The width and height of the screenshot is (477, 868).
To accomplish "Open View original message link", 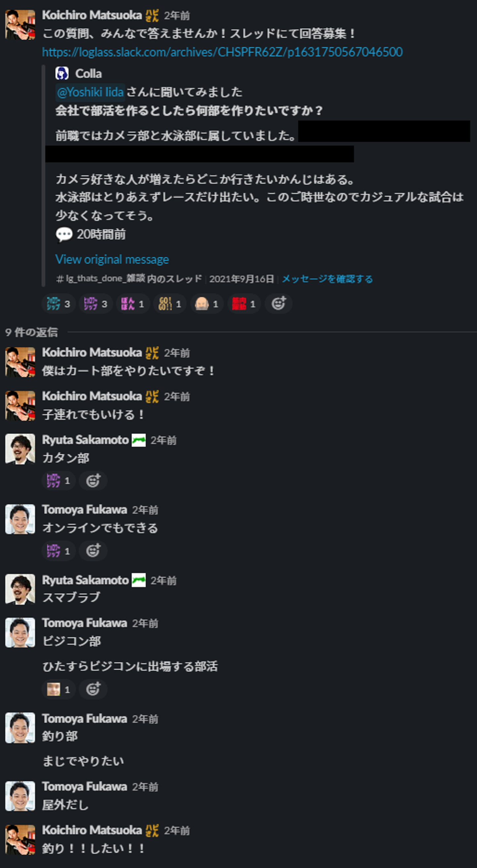I will coord(112,259).
